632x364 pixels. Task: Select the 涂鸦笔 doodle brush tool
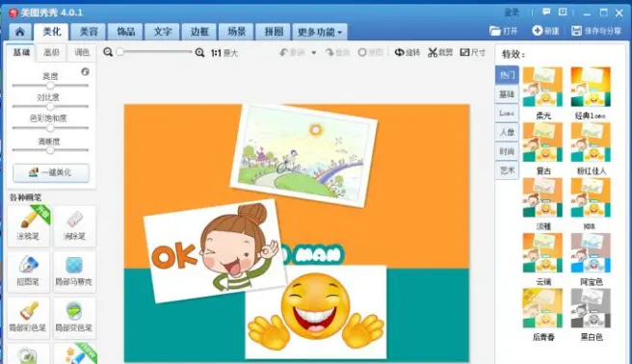pyautogui.click(x=28, y=225)
